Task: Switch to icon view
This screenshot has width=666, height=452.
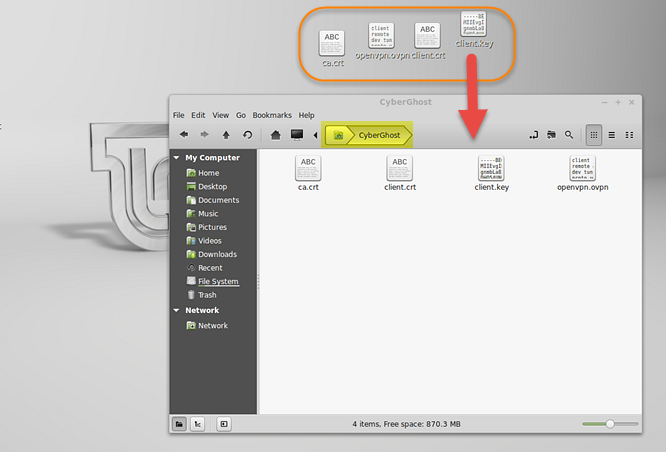Action: point(594,135)
